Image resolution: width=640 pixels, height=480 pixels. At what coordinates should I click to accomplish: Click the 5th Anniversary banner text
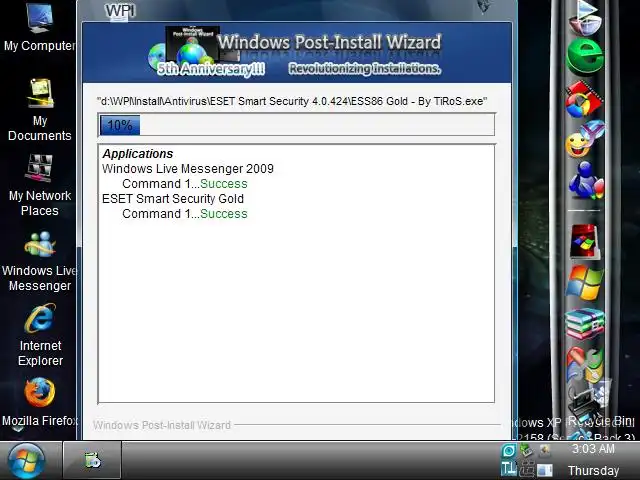pos(211,69)
